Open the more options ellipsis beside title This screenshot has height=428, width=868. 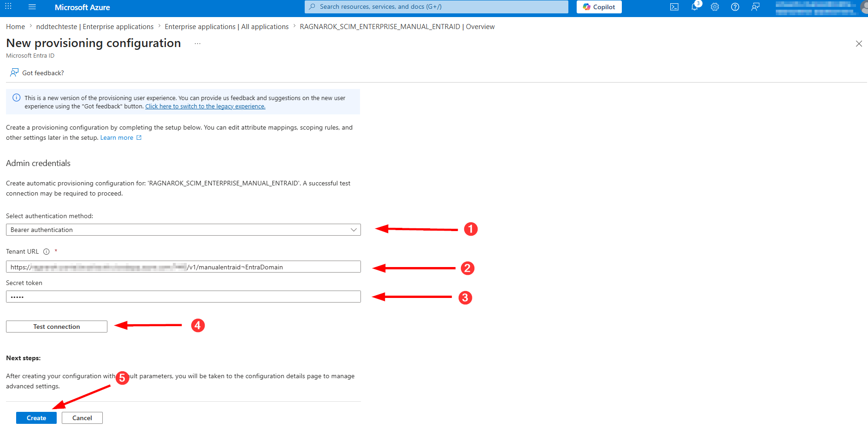pyautogui.click(x=197, y=43)
